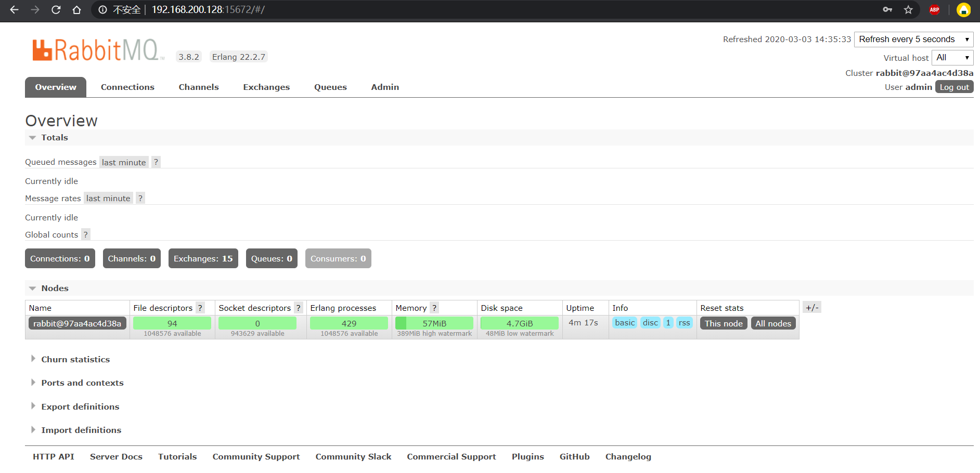Click the Disk space 4.7GiB bar
This screenshot has height=473, width=980.
520,323
